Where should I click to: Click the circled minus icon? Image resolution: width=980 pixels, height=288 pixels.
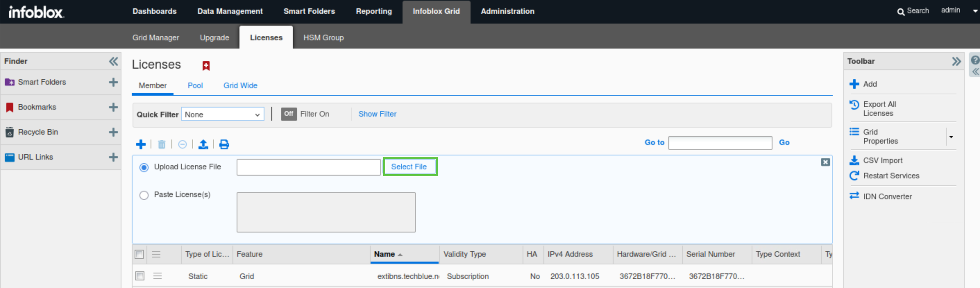(182, 144)
